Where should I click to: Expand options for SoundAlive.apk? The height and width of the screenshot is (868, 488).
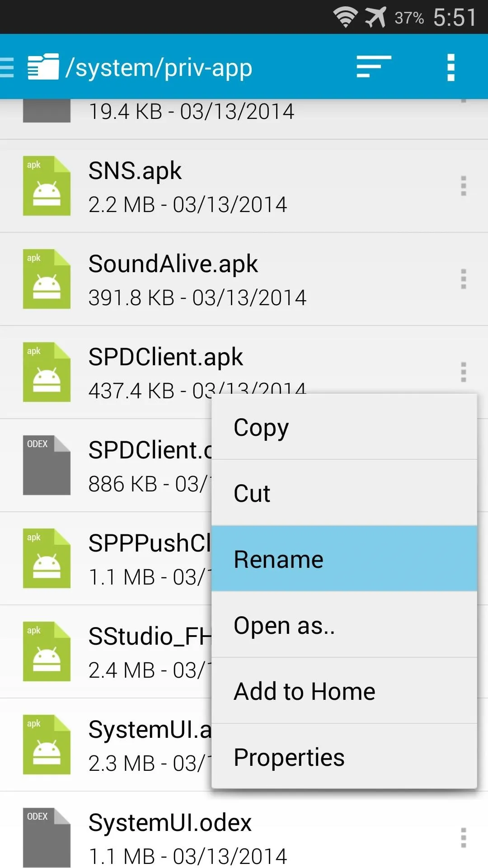tap(463, 279)
